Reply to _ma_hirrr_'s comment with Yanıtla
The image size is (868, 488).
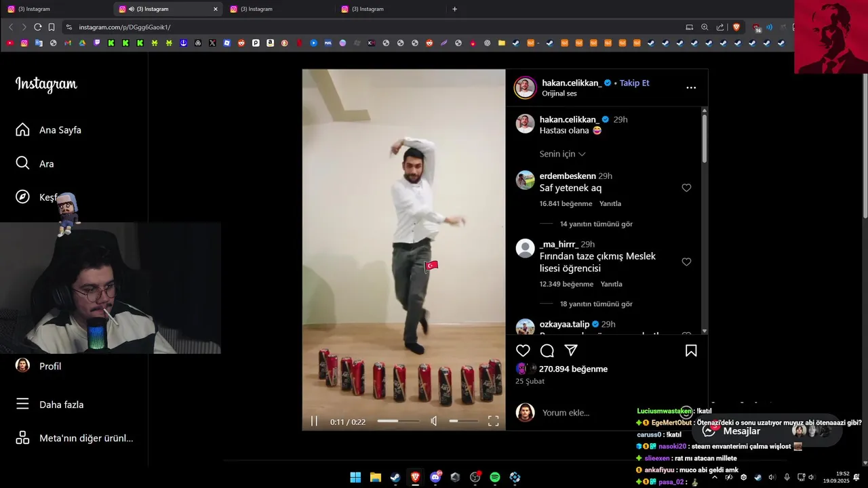pos(611,284)
